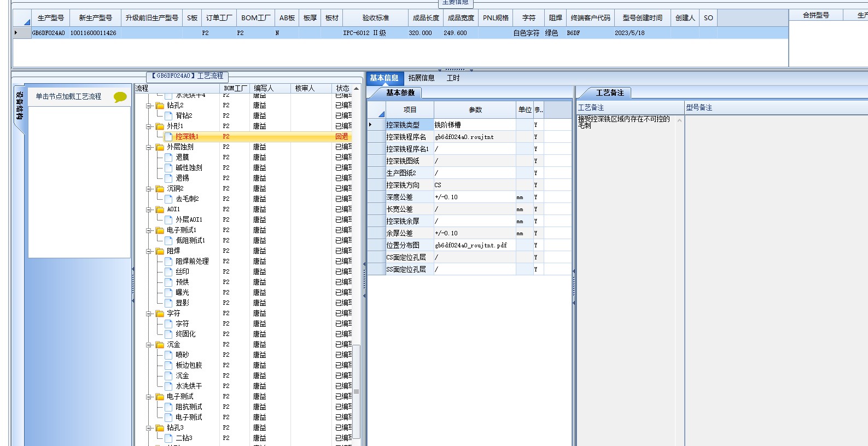Click the document icon of 阻抗测试
The image size is (868, 446).
click(168, 407)
